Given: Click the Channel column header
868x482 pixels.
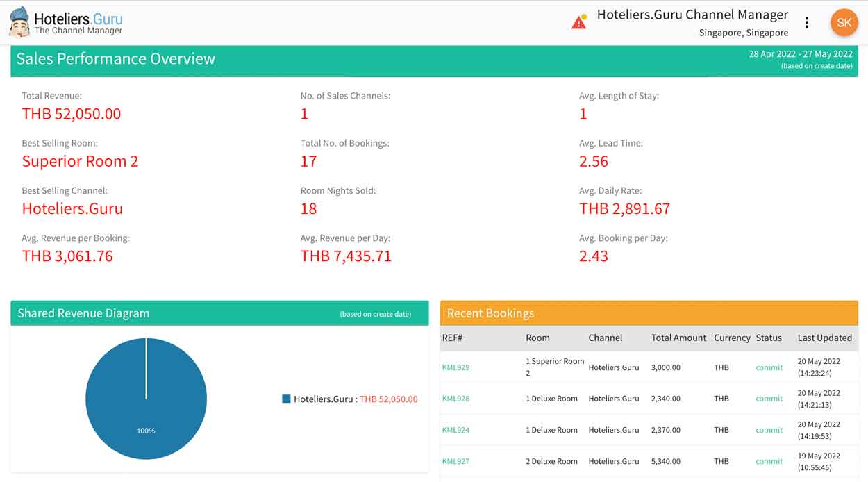Looking at the screenshot, I should (x=606, y=338).
